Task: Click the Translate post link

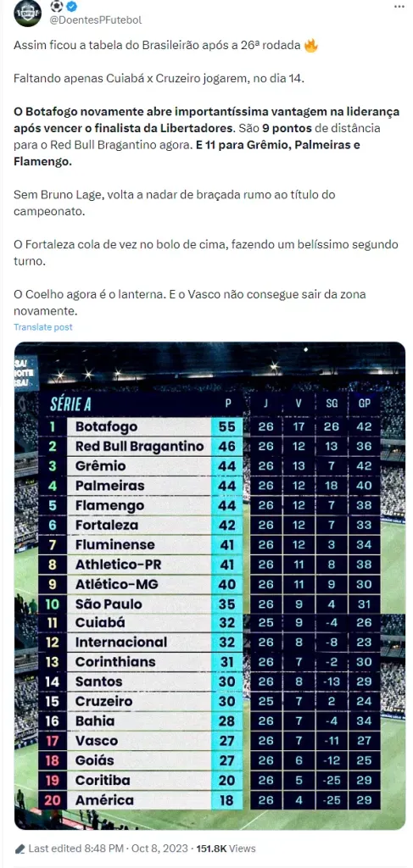Action: click(43, 327)
